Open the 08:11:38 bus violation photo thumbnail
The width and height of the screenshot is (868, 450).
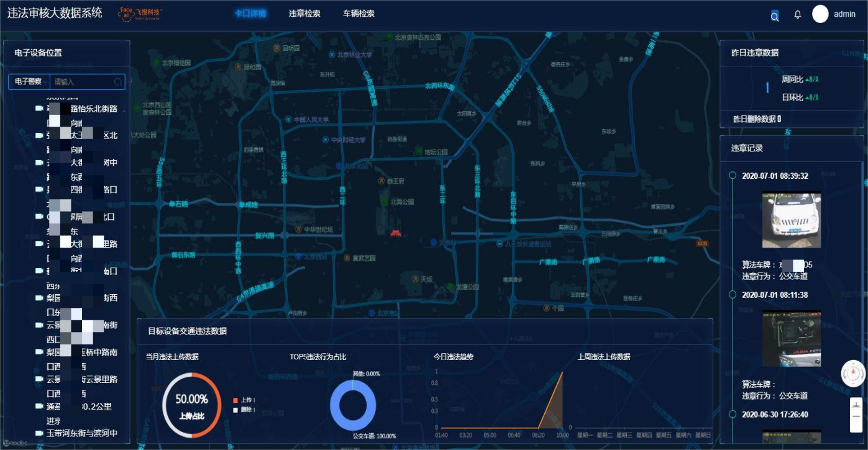(x=792, y=339)
